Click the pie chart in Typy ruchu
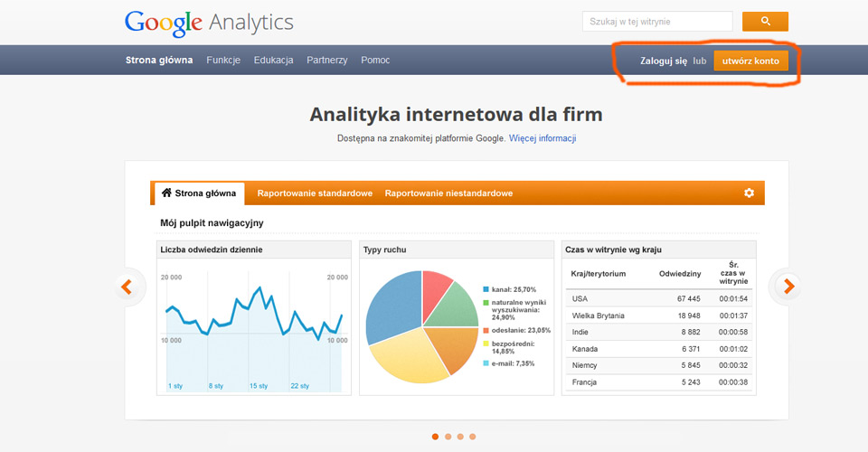This screenshot has width=868, height=452. (x=422, y=326)
